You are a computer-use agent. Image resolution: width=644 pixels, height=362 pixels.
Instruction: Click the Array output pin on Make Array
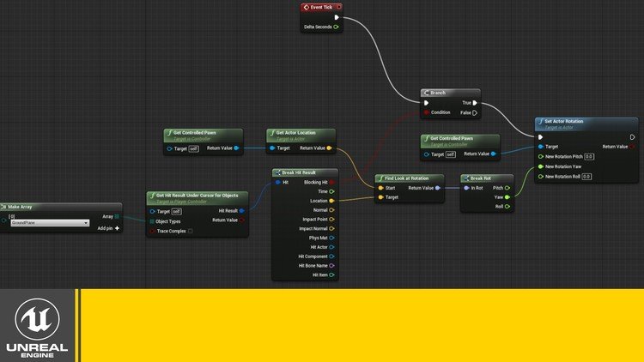coord(117,217)
